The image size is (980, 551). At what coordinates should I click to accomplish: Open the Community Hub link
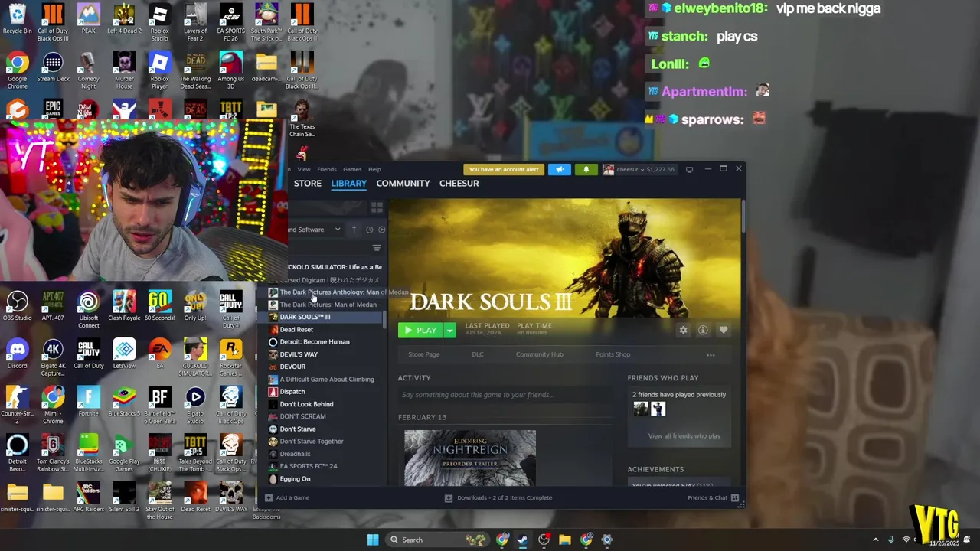tap(539, 354)
